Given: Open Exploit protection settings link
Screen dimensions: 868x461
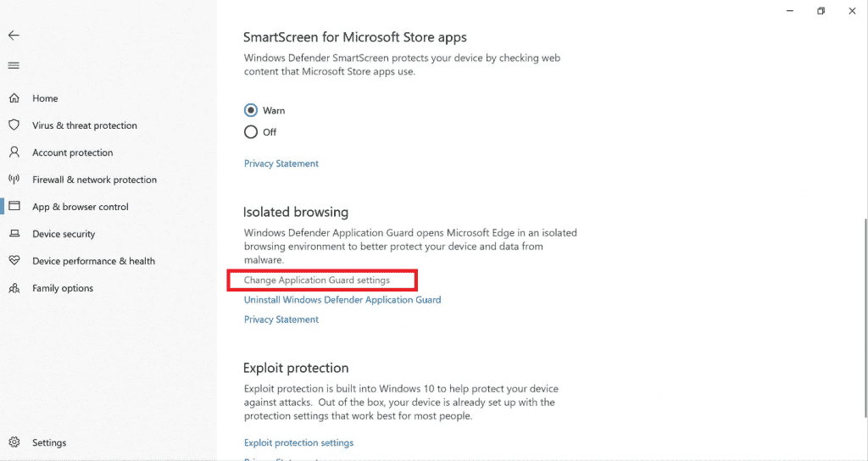Looking at the screenshot, I should [298, 442].
